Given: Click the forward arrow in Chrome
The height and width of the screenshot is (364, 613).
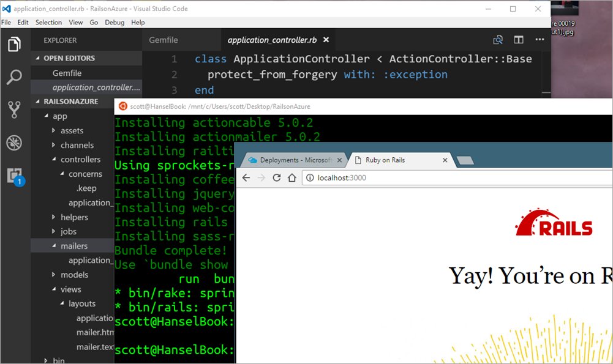Looking at the screenshot, I should pyautogui.click(x=261, y=177).
